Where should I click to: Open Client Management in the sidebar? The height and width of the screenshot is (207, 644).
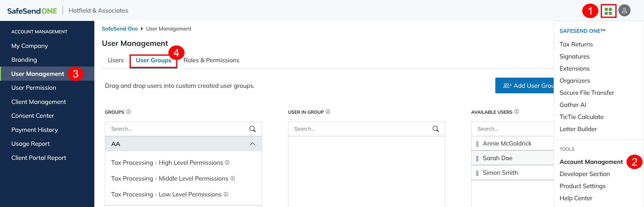coord(38,102)
